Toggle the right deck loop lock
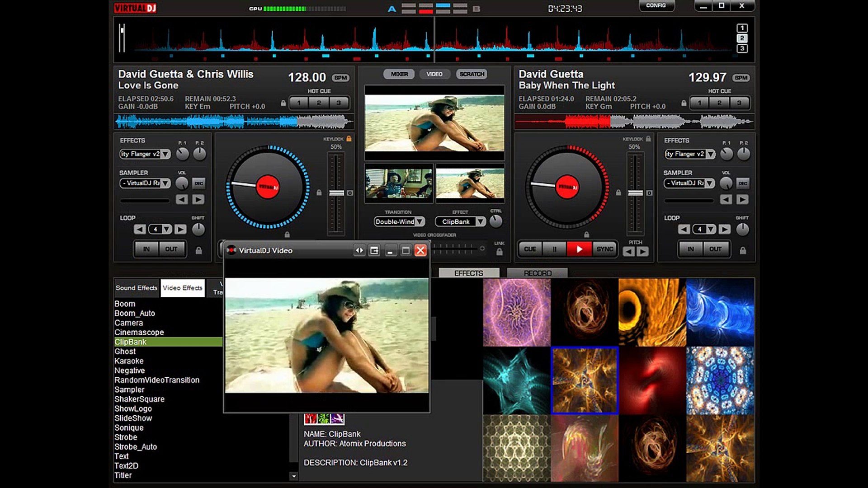 [743, 250]
